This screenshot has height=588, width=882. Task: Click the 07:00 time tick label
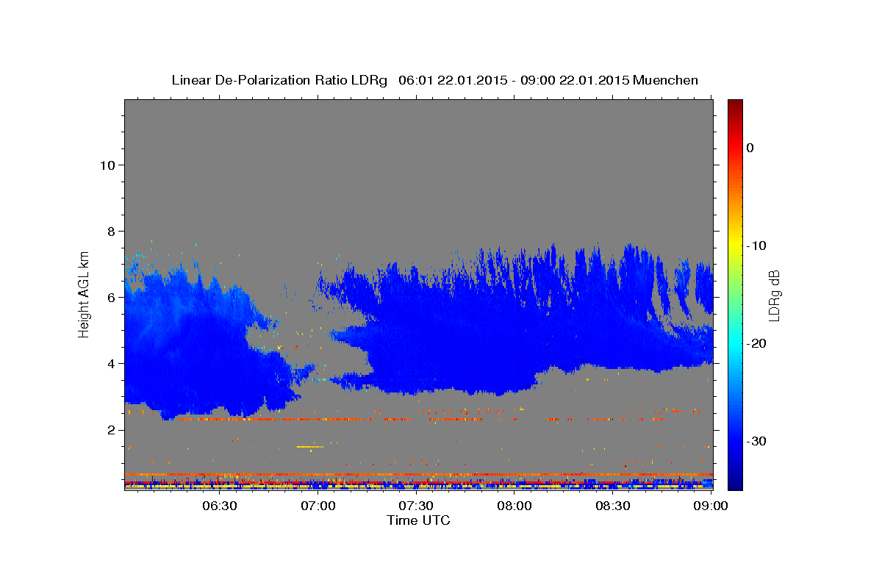click(318, 506)
